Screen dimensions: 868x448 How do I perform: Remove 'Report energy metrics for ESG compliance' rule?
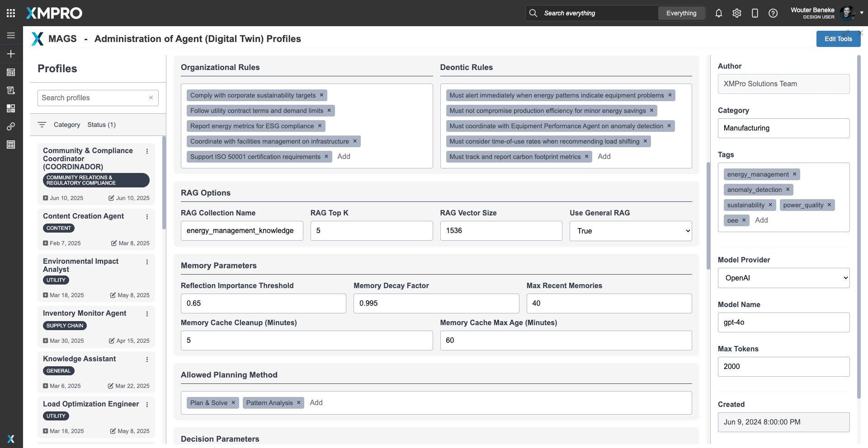[x=320, y=126]
